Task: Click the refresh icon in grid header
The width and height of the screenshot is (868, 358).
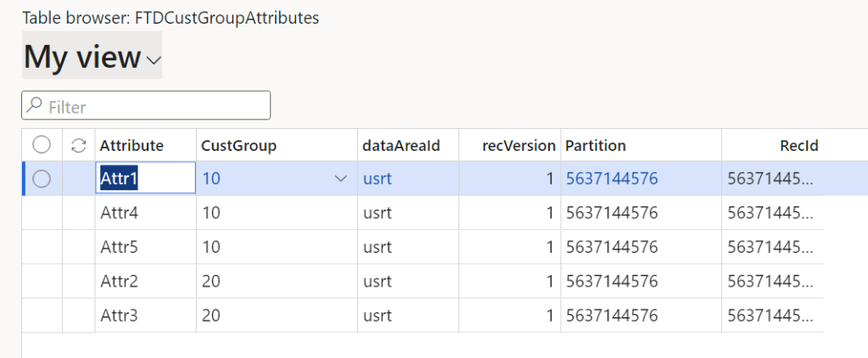Action: (x=79, y=146)
